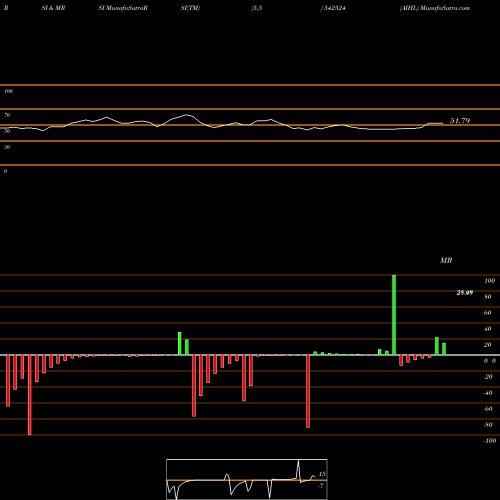500x500 pixels.
Task: Click the RSI current value 51.79 label
Action: point(460,121)
